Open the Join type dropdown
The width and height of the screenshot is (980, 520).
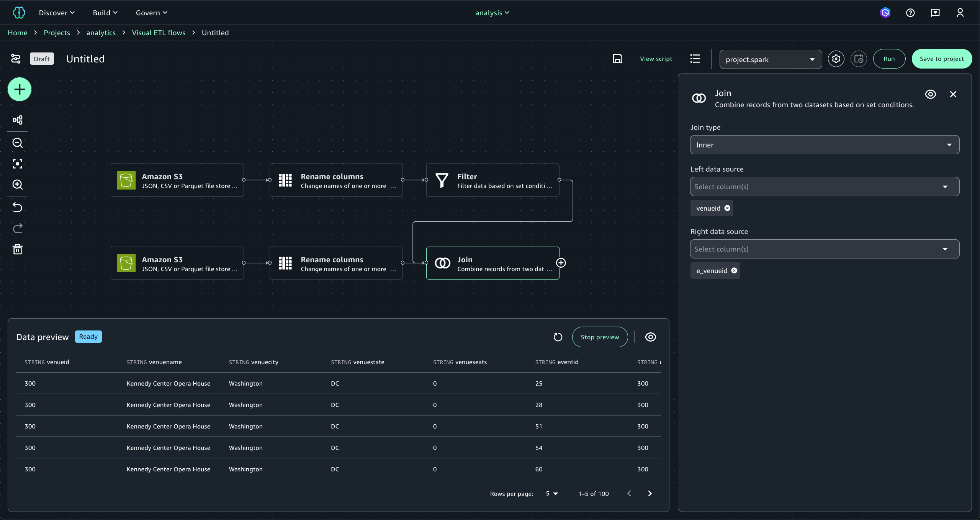coord(825,145)
